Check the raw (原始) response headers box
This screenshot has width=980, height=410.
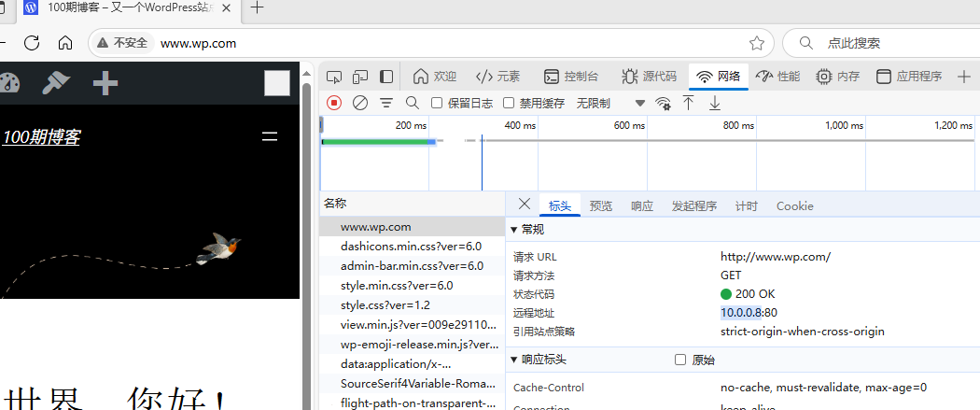pyautogui.click(x=680, y=360)
